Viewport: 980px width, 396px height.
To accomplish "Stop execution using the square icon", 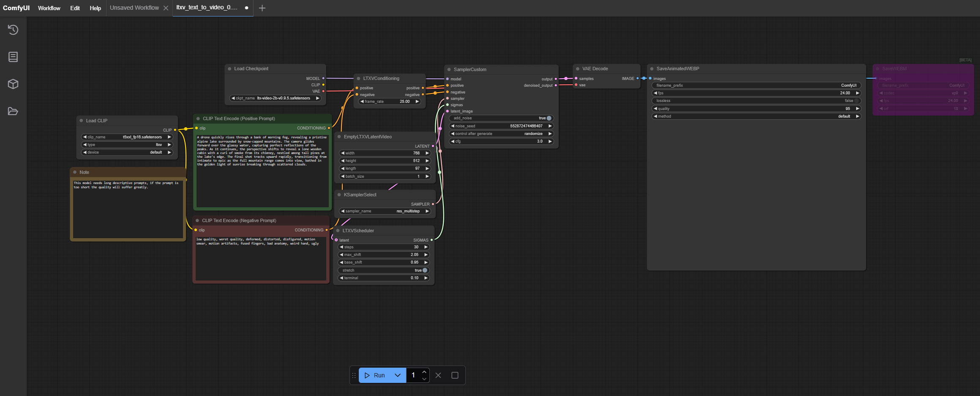I will 455,375.
